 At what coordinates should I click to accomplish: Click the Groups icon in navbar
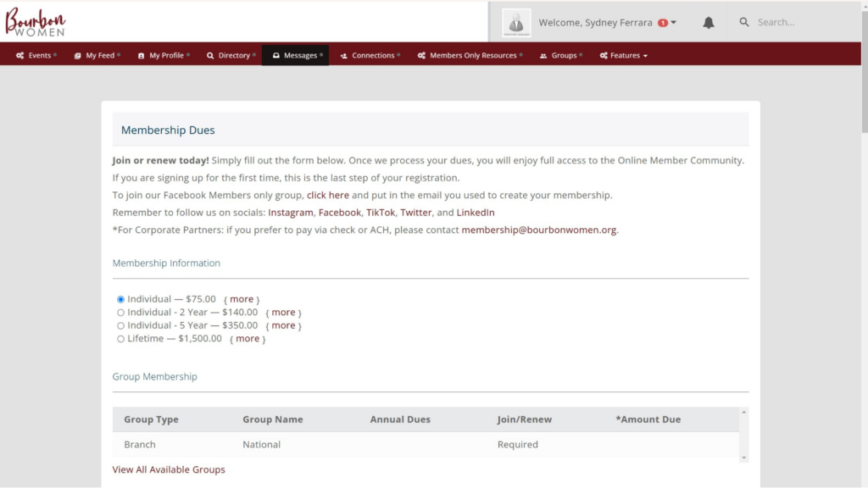pyautogui.click(x=543, y=56)
